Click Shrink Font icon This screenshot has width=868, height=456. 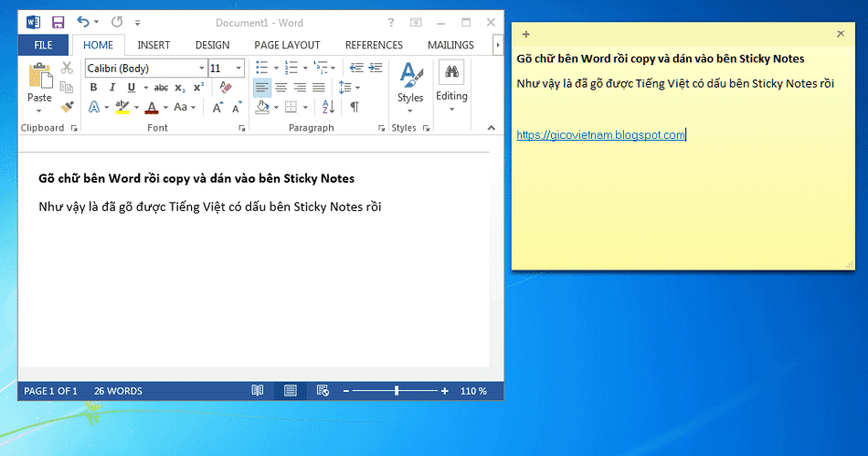[x=237, y=107]
